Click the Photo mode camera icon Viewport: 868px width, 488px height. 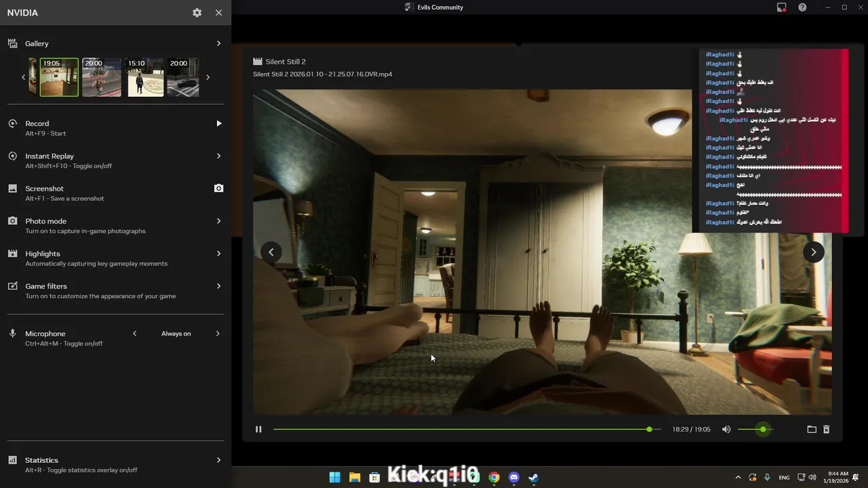click(12, 221)
